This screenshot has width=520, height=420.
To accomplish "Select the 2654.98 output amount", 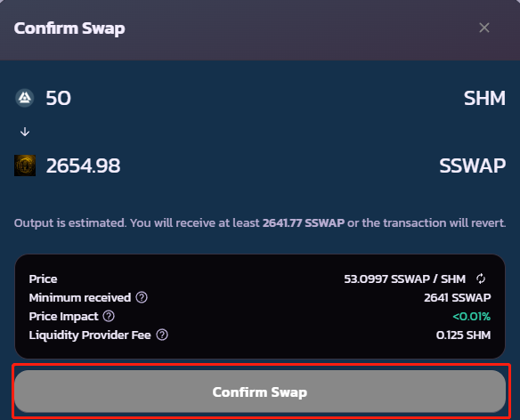I will click(83, 166).
